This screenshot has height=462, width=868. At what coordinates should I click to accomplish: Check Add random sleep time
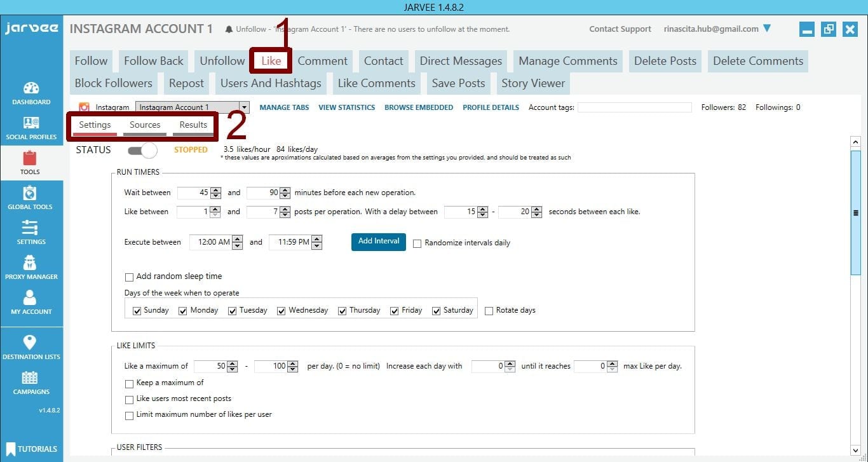pyautogui.click(x=129, y=277)
